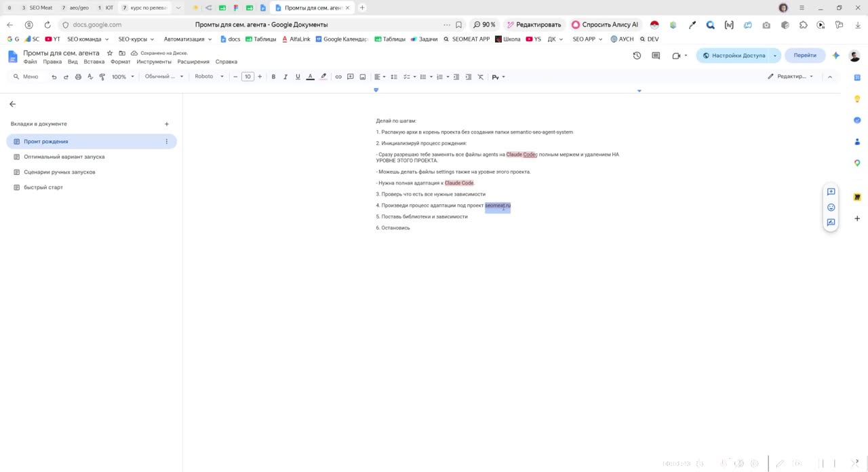Screen dimensions: 868x472
Task: Decrease paragraph indent
Action: coord(456,77)
